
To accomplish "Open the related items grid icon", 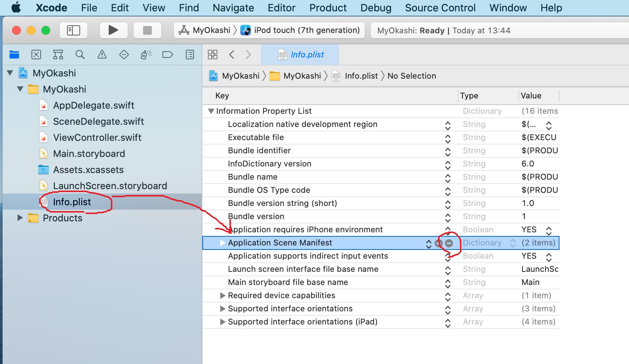I will click(213, 55).
